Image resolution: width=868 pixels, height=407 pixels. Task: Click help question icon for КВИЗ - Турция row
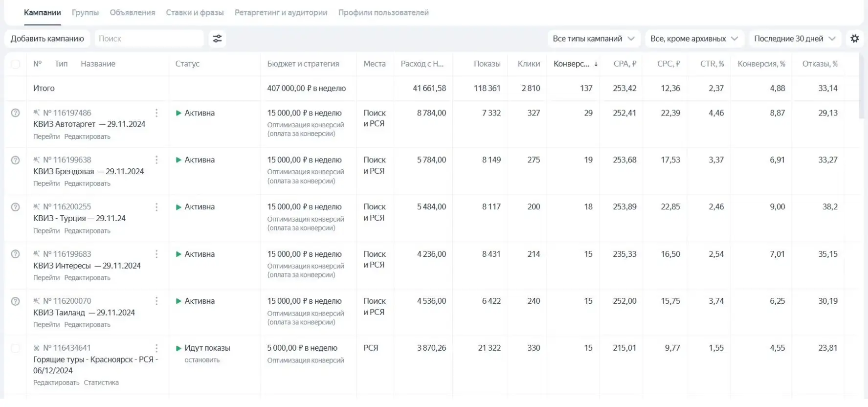pyautogui.click(x=16, y=207)
